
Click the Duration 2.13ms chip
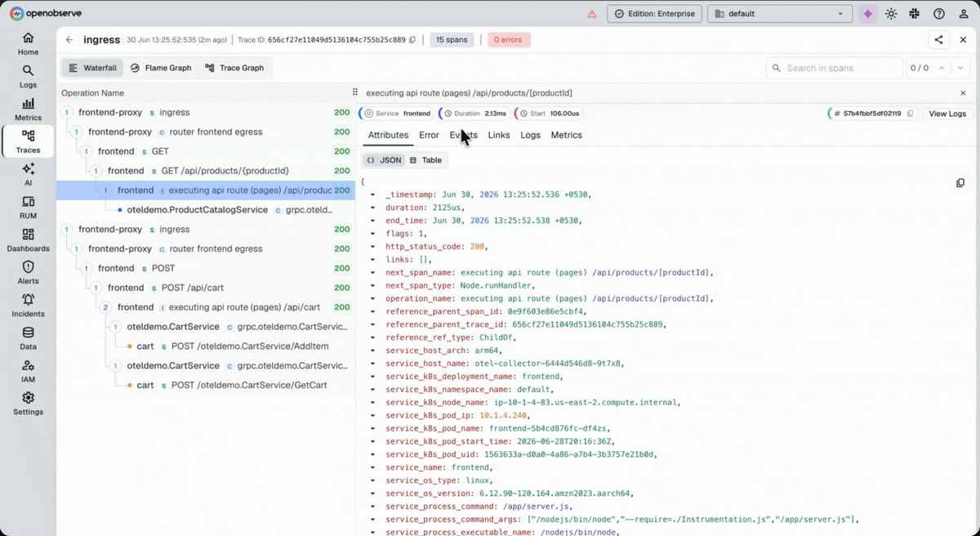click(x=474, y=114)
